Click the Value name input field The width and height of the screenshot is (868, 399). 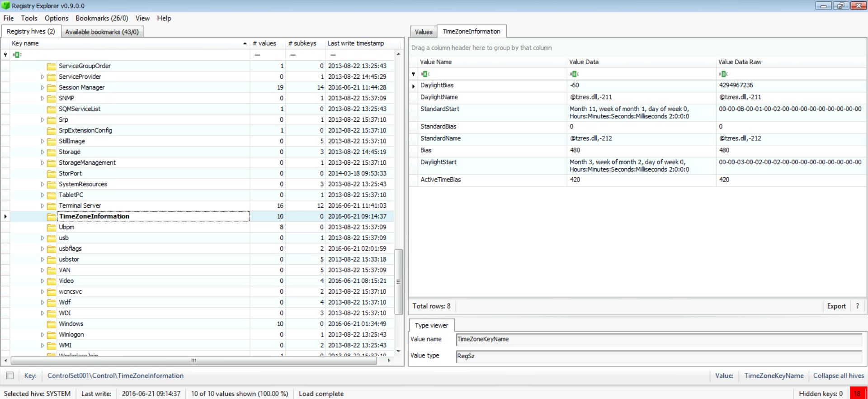(659, 339)
